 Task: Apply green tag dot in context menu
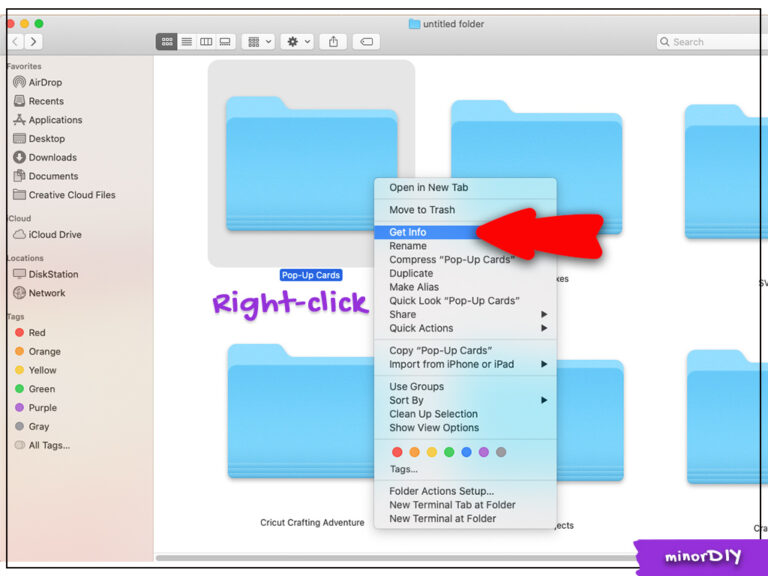449,452
